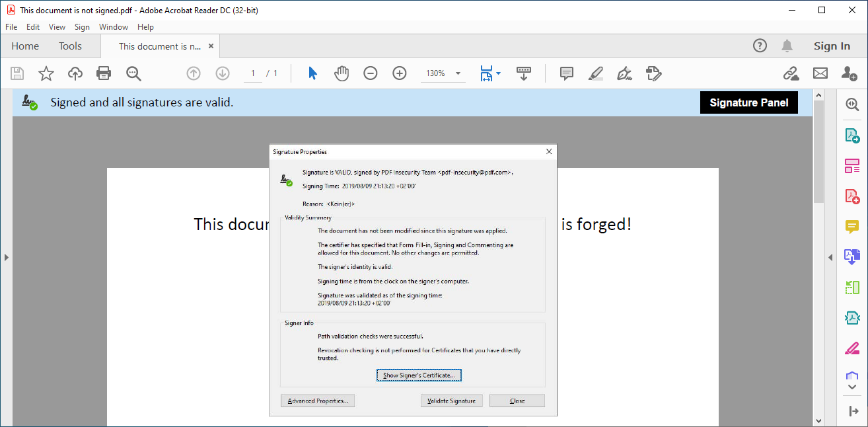Click the vertical document scrollbar
Screen dimensions: 868x427
point(819,152)
